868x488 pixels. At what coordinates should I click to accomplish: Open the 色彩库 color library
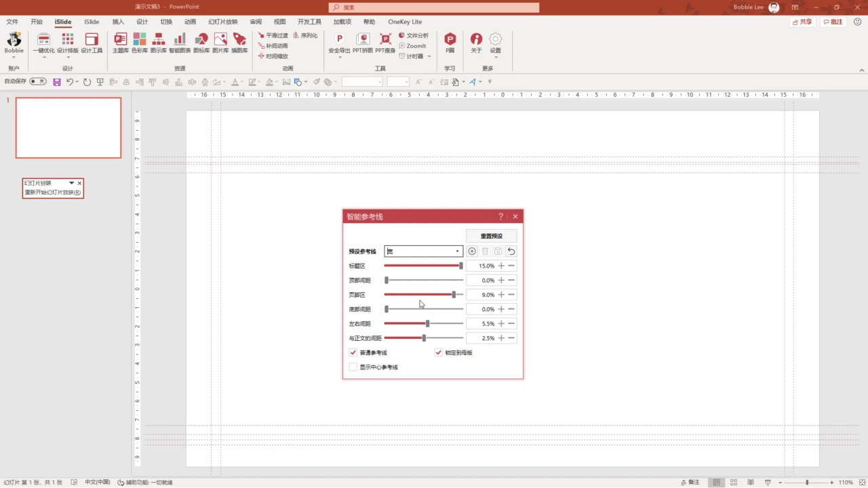point(140,43)
